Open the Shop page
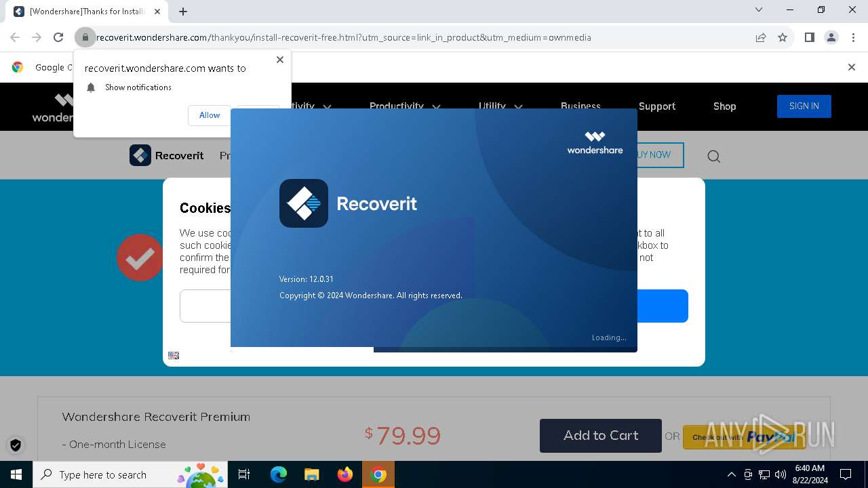This screenshot has width=868, height=488. coord(724,106)
